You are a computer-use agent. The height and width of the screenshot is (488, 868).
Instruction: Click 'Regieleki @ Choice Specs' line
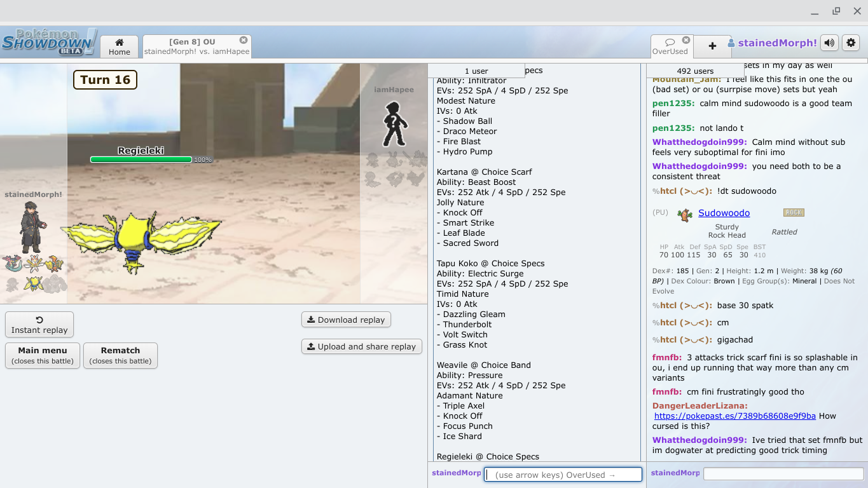pyautogui.click(x=488, y=456)
